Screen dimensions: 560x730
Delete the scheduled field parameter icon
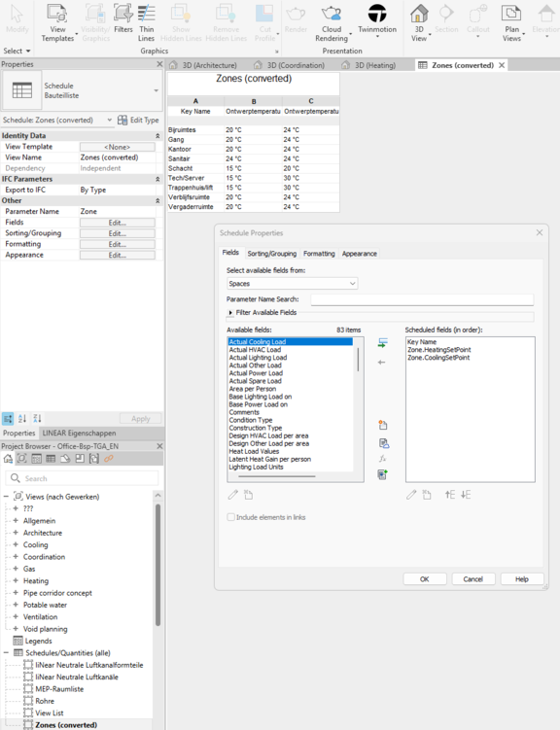(x=427, y=495)
